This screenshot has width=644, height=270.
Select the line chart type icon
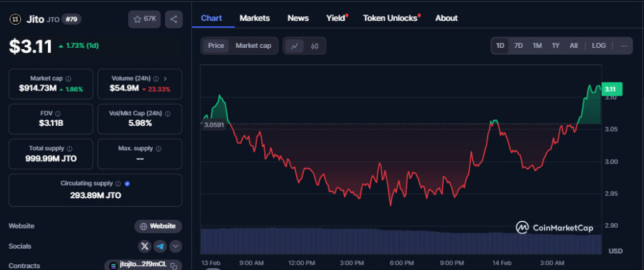coord(294,46)
